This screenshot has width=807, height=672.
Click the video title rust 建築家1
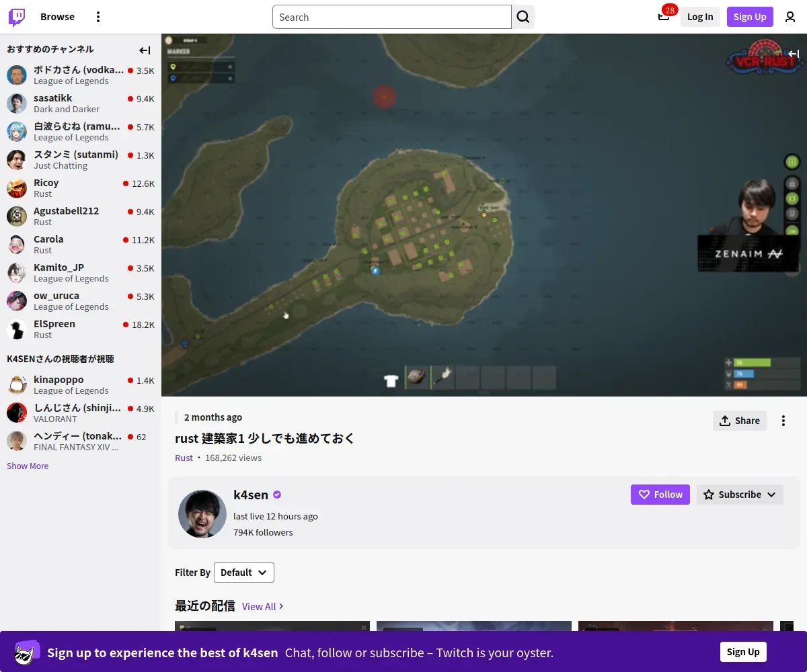click(264, 438)
